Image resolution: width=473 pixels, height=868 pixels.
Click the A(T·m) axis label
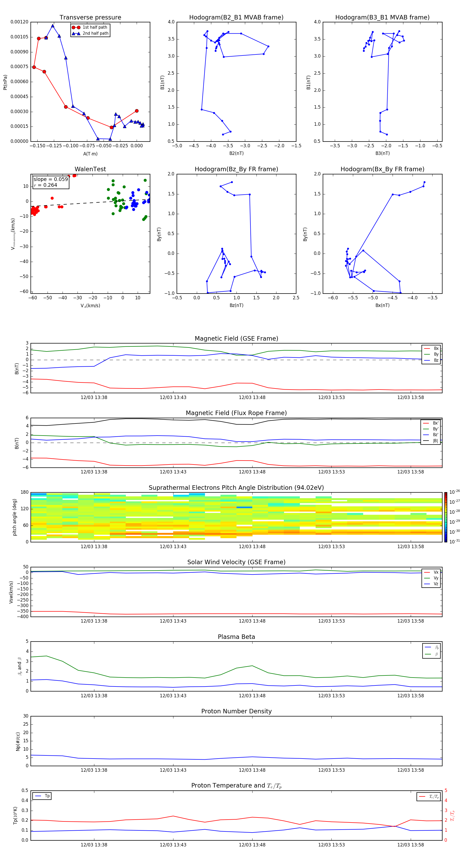(90, 154)
